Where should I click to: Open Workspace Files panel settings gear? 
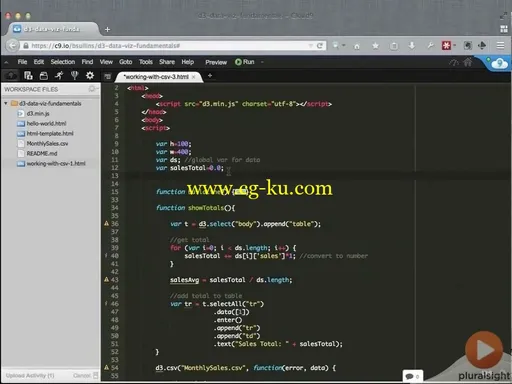[x=93, y=89]
